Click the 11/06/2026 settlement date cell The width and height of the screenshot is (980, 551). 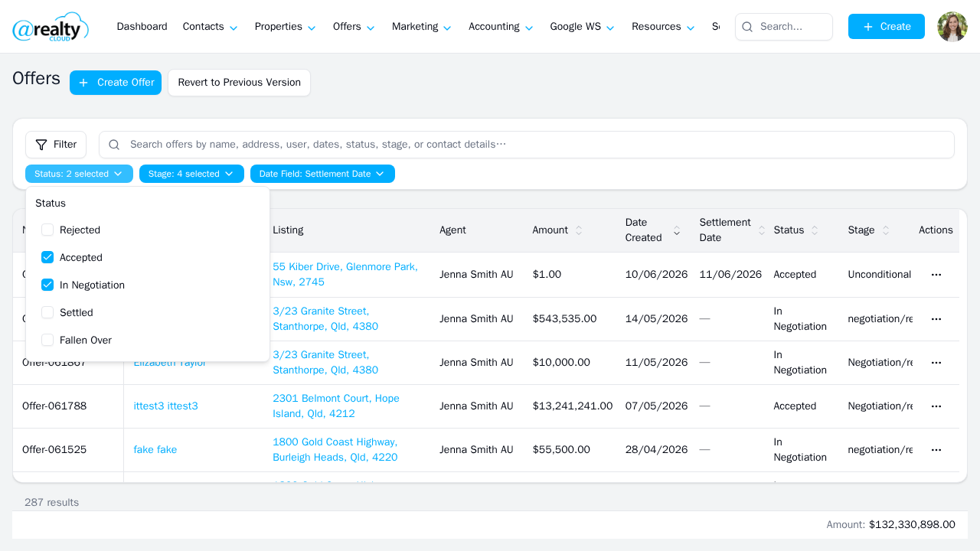[x=730, y=275]
